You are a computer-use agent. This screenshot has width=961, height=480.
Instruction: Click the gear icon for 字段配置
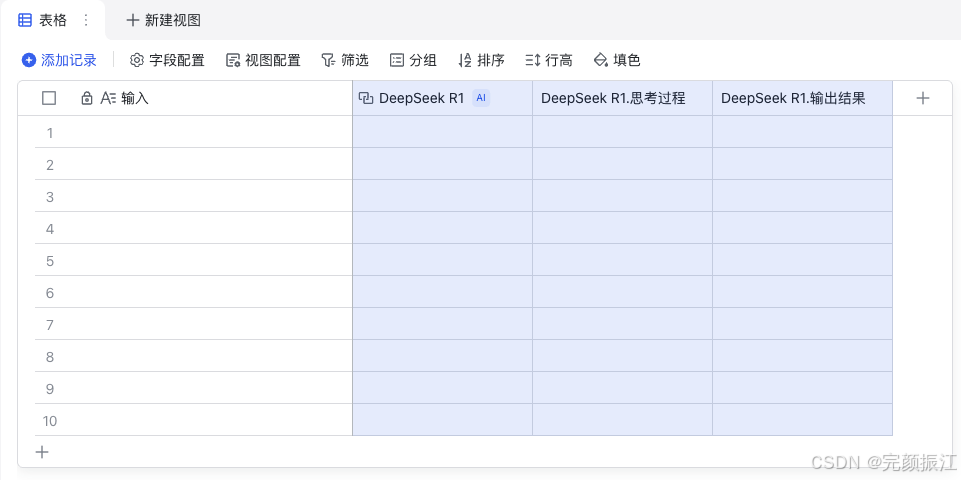137,60
